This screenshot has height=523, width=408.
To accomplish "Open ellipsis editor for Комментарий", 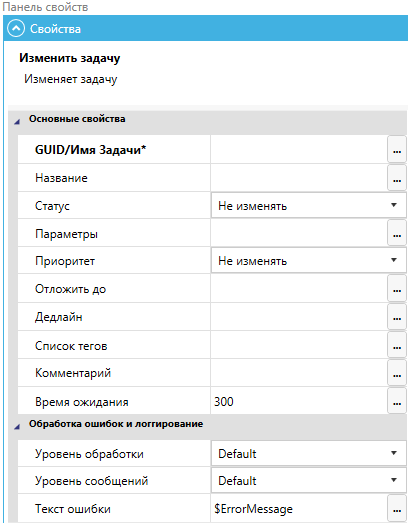I will click(x=397, y=373).
